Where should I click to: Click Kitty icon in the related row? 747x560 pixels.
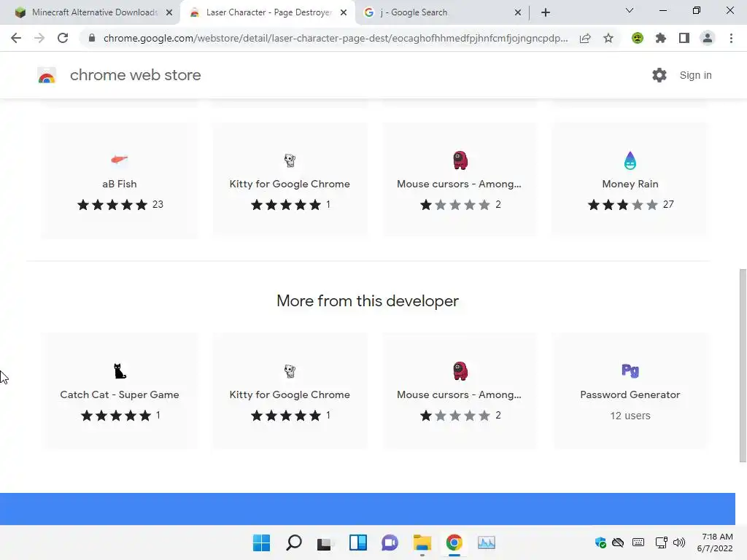[x=290, y=160]
